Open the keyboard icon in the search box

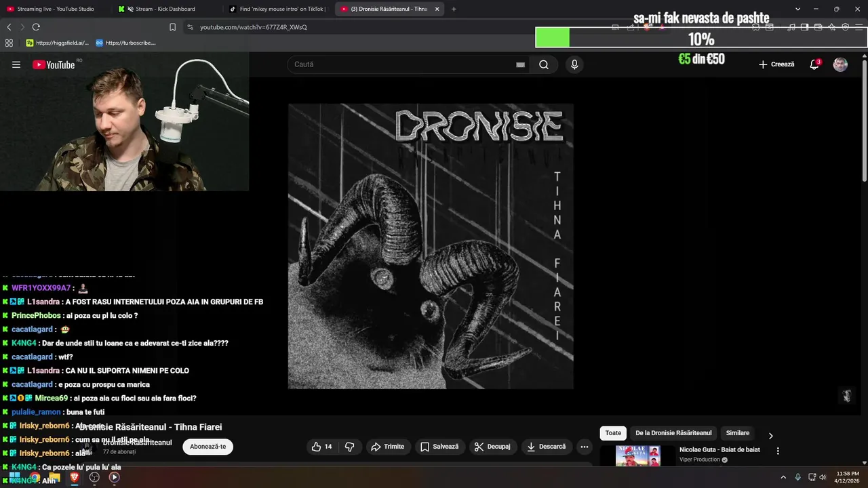(x=520, y=64)
